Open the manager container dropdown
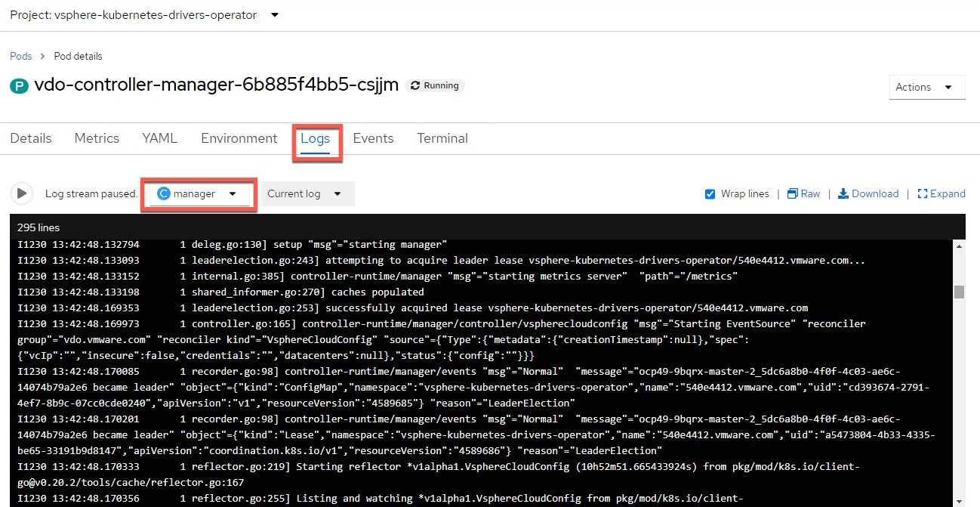The width and height of the screenshot is (980, 507). (199, 194)
